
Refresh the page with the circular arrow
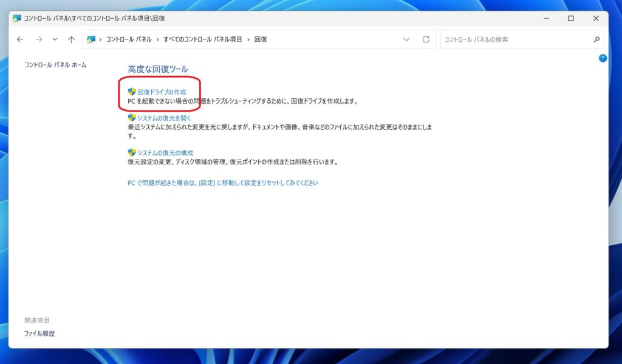pyautogui.click(x=426, y=39)
